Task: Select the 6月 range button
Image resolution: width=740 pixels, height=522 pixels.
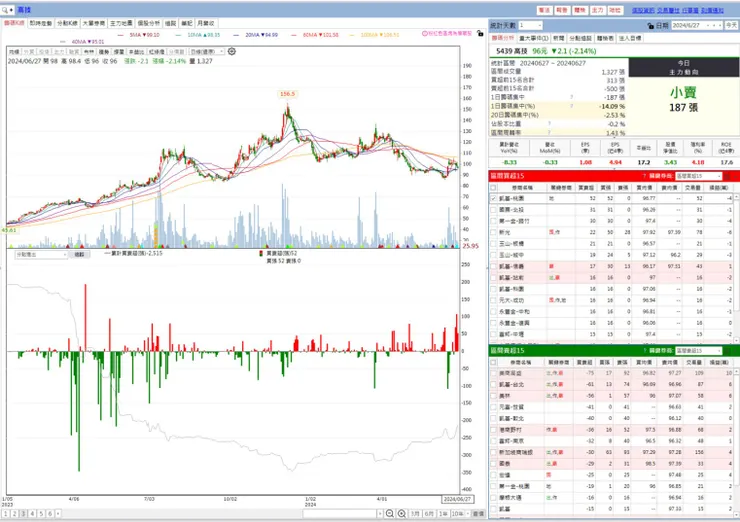Action: pyautogui.click(x=429, y=514)
